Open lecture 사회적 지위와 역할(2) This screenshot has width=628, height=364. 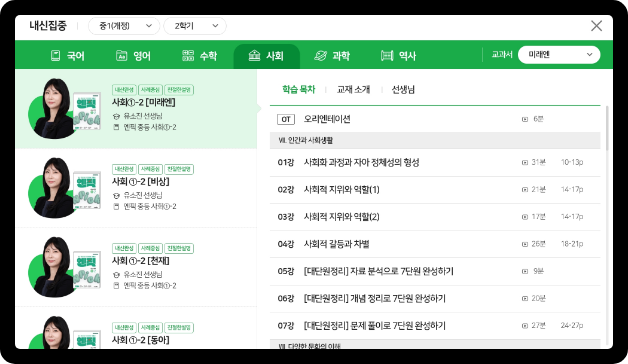[x=341, y=217]
